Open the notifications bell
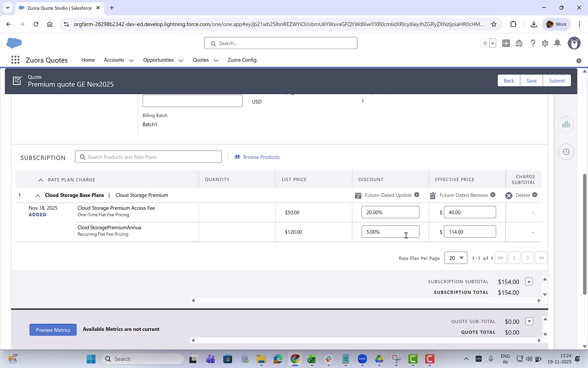This screenshot has width=588, height=368. (557, 43)
